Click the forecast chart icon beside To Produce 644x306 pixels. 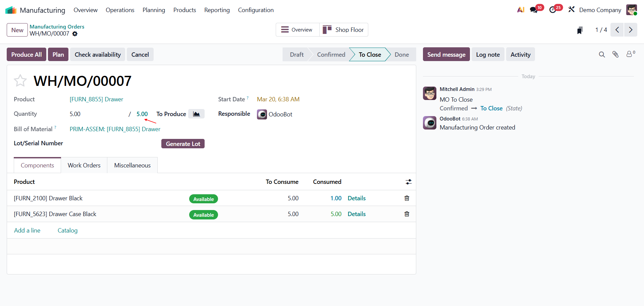pyautogui.click(x=196, y=114)
